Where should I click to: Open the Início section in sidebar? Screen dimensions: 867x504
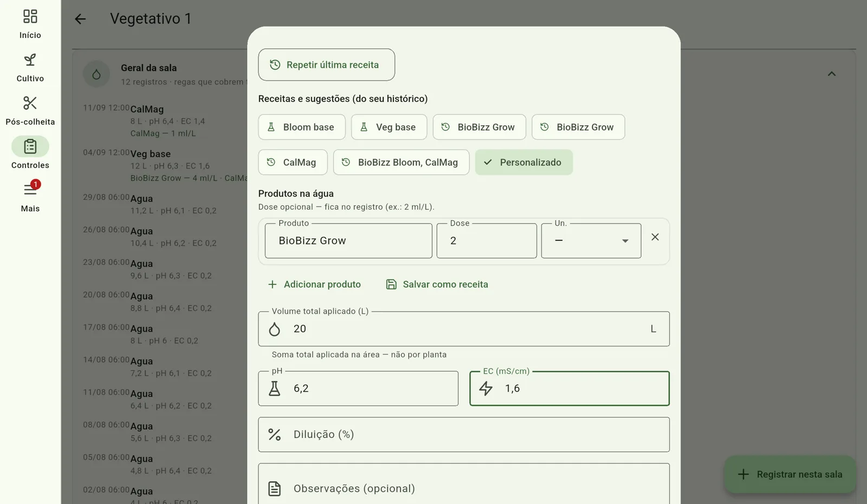[x=30, y=24]
